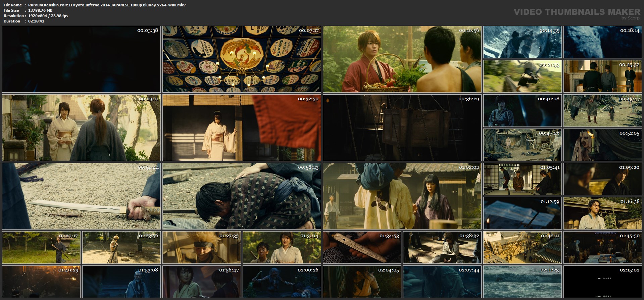Open the thumbnail stamped 00:14:35
Screen dimensions: 644x300
tap(522, 42)
